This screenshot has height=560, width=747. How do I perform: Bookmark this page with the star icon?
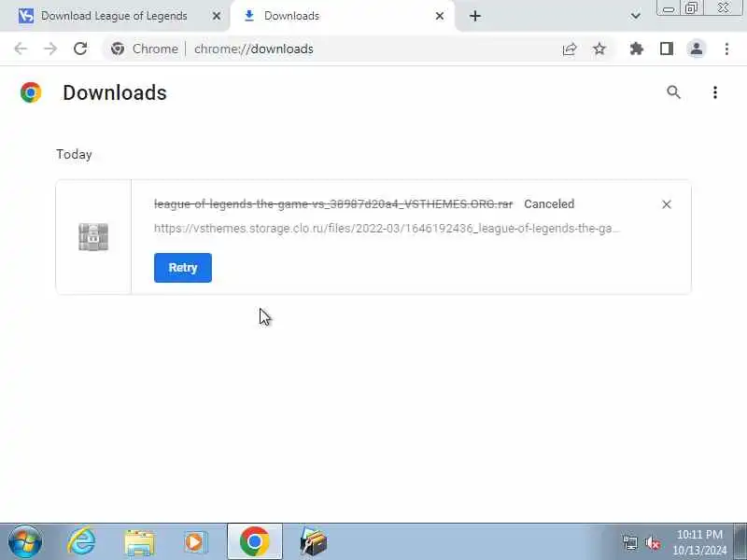coord(599,49)
